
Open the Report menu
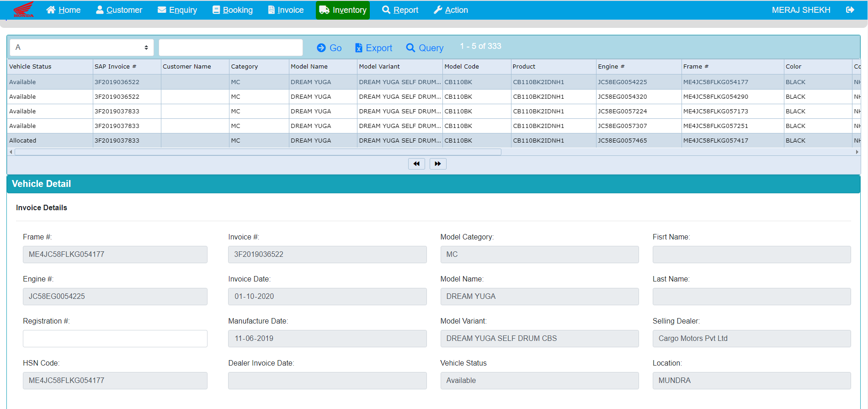[x=400, y=10]
